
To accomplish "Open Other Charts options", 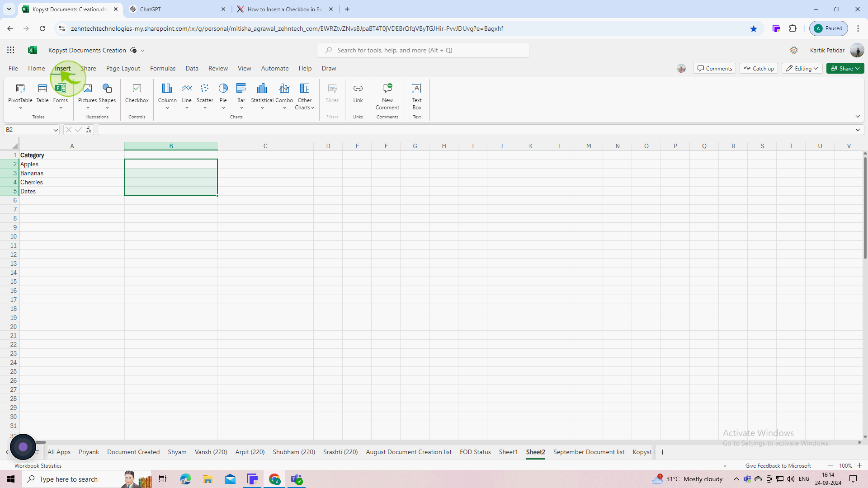I will [x=305, y=96].
